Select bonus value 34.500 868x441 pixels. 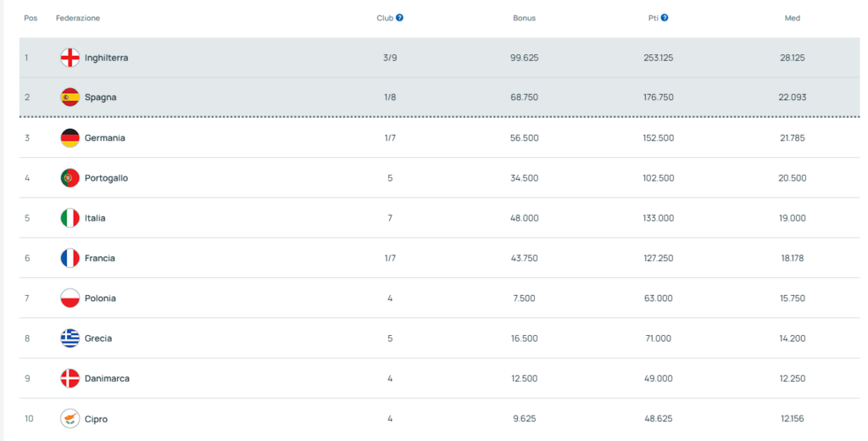point(524,178)
